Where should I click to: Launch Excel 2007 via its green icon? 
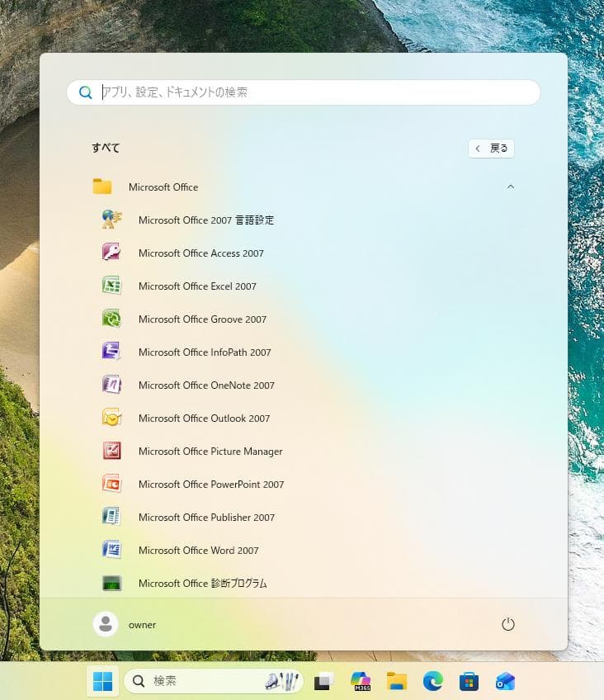(x=111, y=286)
